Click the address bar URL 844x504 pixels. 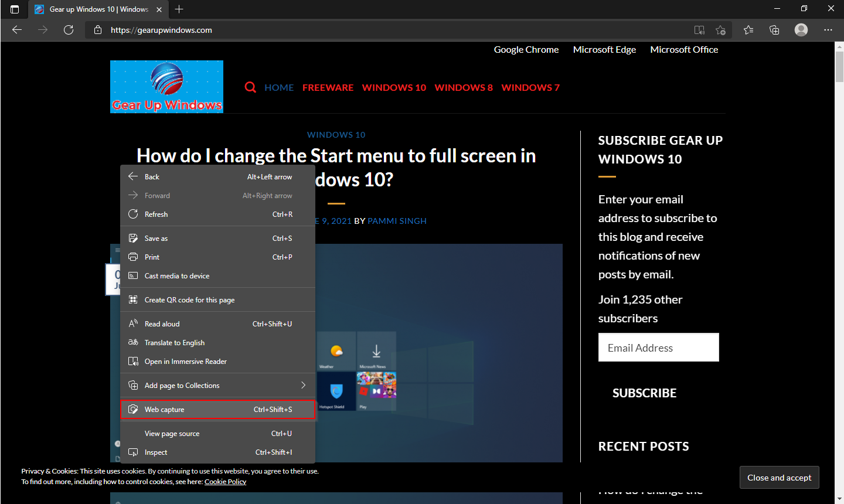(161, 30)
